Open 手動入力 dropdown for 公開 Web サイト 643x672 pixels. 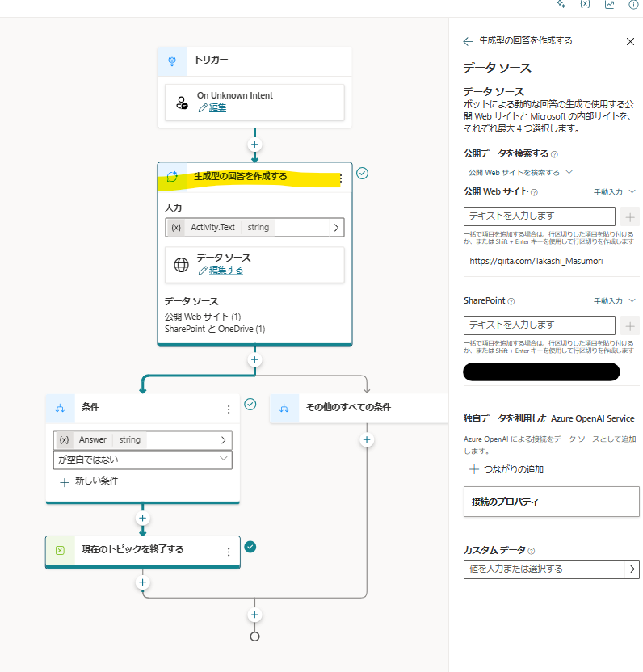click(614, 192)
